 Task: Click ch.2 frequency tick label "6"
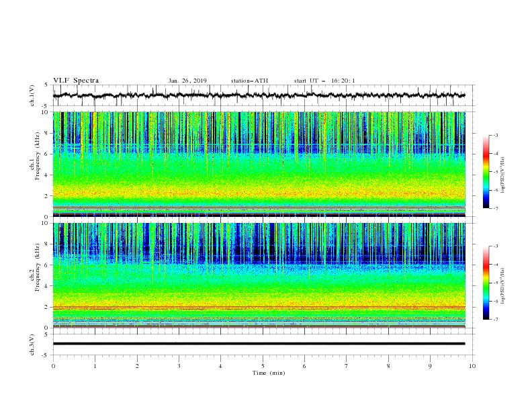(x=46, y=265)
